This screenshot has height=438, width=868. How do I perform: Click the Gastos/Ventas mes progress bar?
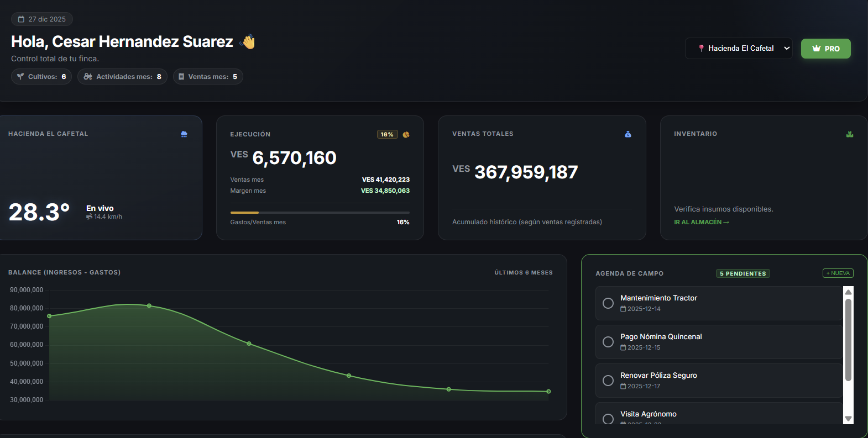click(x=320, y=213)
